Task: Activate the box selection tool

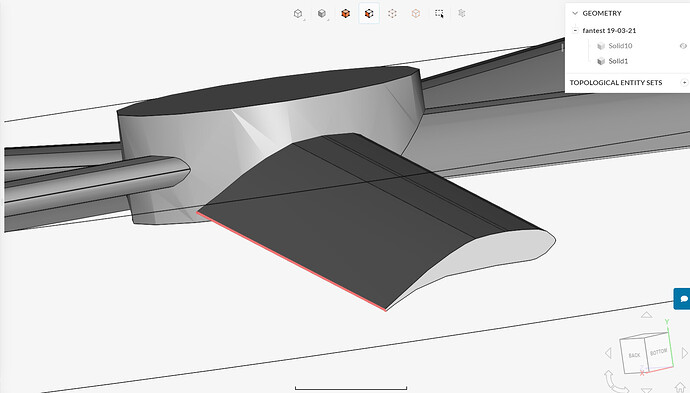Action: 439,14
